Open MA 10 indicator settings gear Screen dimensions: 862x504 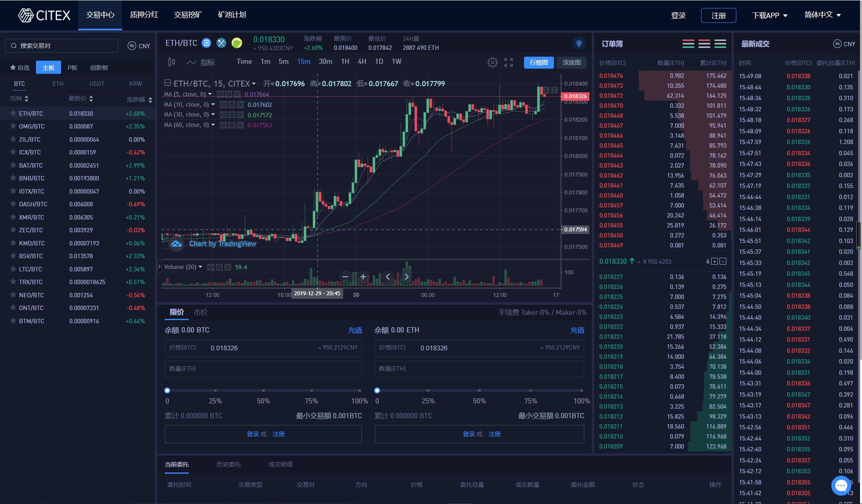pos(232,105)
